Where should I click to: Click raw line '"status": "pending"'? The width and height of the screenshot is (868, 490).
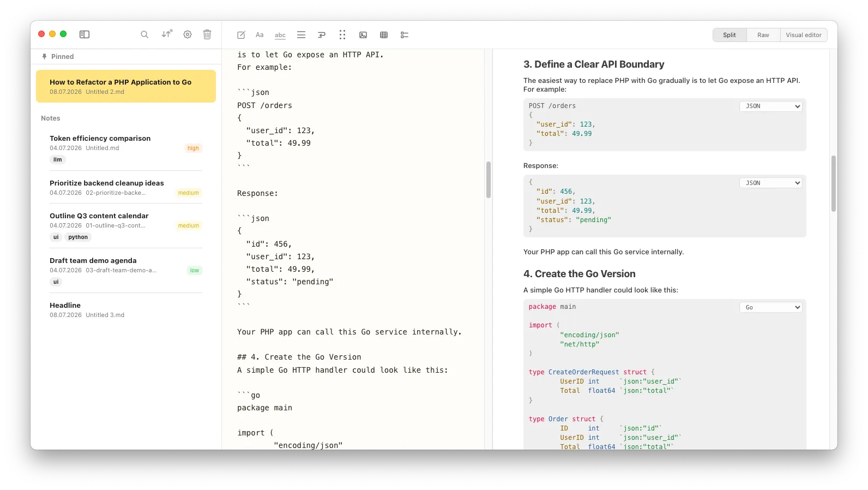click(x=290, y=282)
